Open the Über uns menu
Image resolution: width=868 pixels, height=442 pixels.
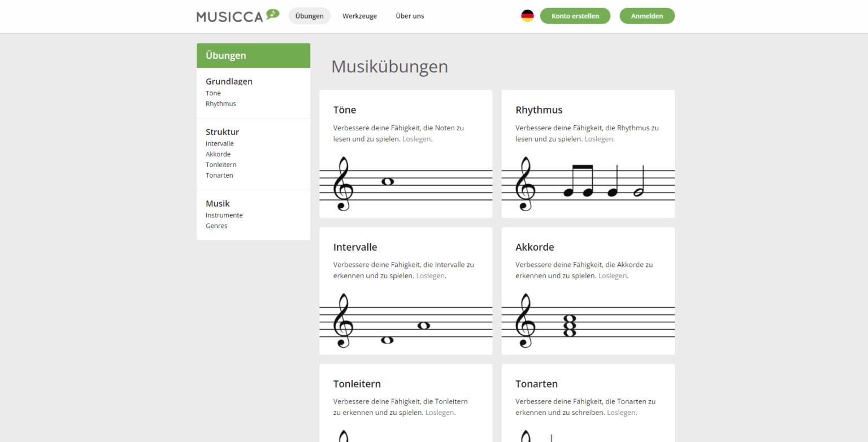click(410, 16)
